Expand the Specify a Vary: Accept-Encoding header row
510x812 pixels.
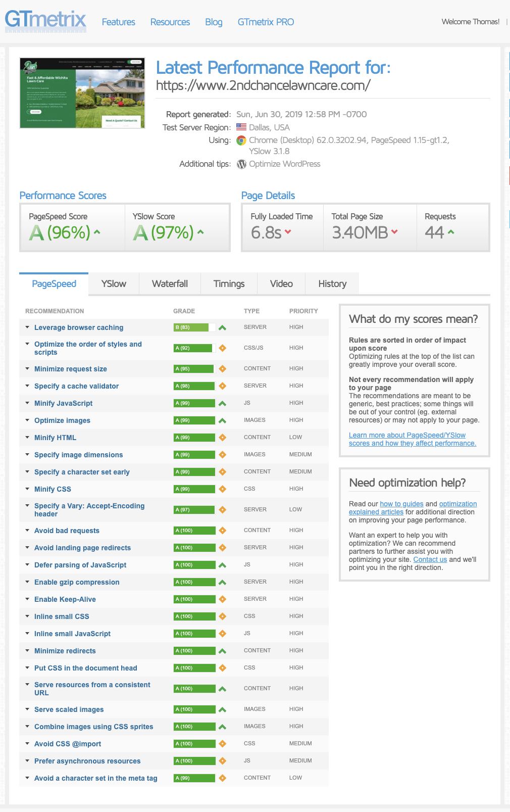[x=27, y=506]
